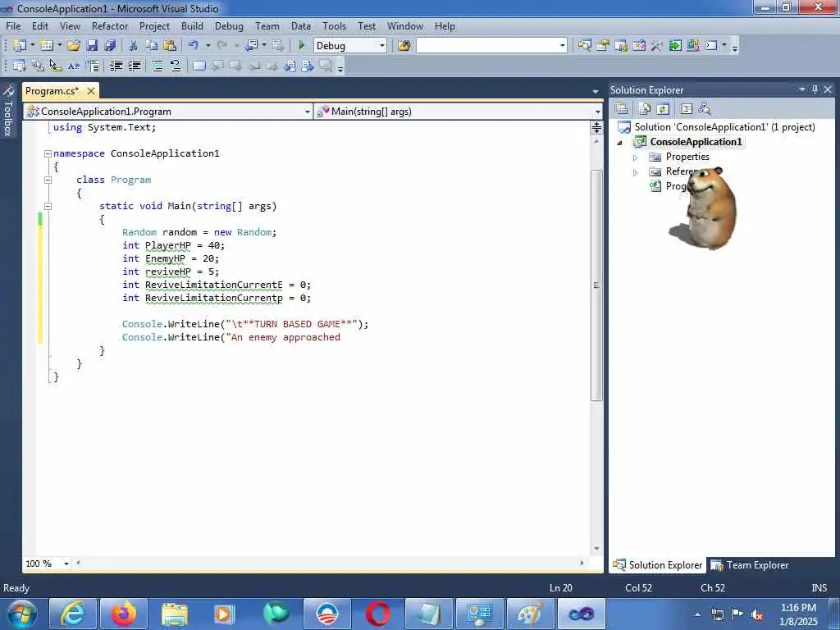Open Solution Explorer window position dropdown
840x630 pixels.
click(x=802, y=89)
